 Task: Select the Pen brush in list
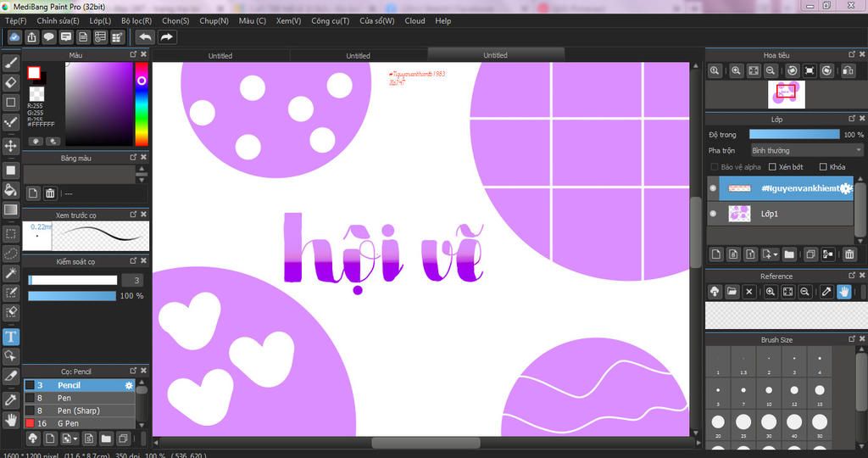coord(79,398)
